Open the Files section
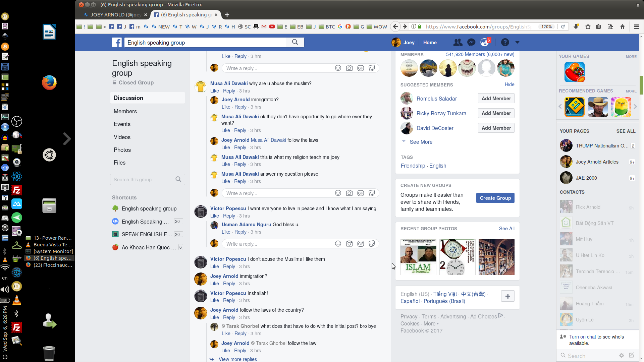This screenshot has width=644, height=362. 119,163
